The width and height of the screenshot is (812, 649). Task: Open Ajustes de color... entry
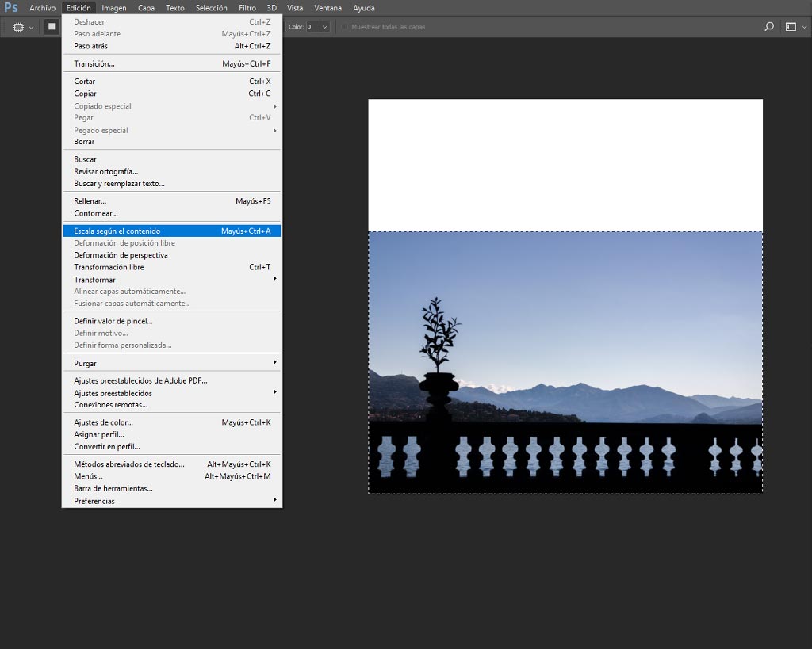click(172, 422)
